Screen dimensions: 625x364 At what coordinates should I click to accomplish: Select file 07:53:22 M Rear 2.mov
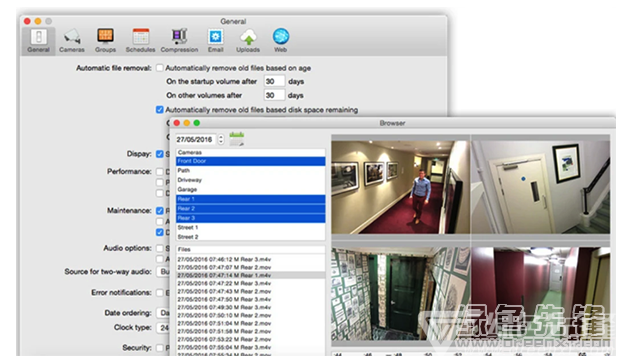(x=250, y=339)
